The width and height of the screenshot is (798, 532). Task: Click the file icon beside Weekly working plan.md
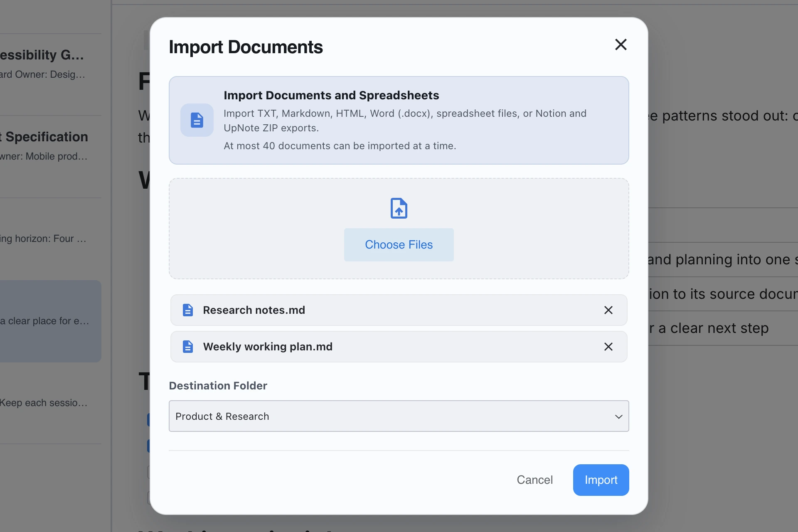pyautogui.click(x=188, y=347)
